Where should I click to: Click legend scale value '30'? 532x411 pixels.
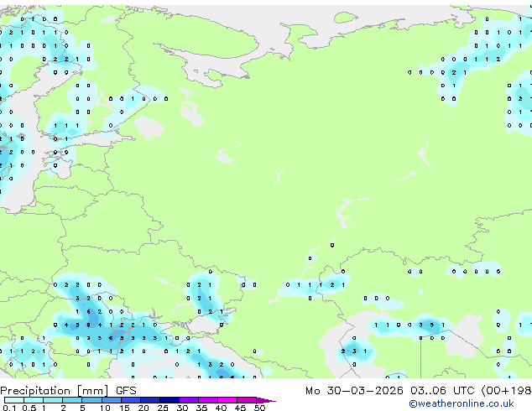182,408
